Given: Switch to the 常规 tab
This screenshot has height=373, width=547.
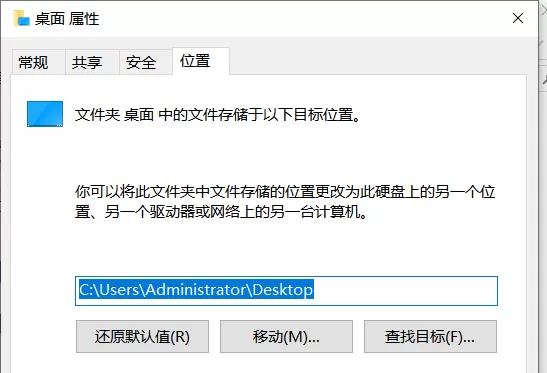Looking at the screenshot, I should tap(33, 62).
